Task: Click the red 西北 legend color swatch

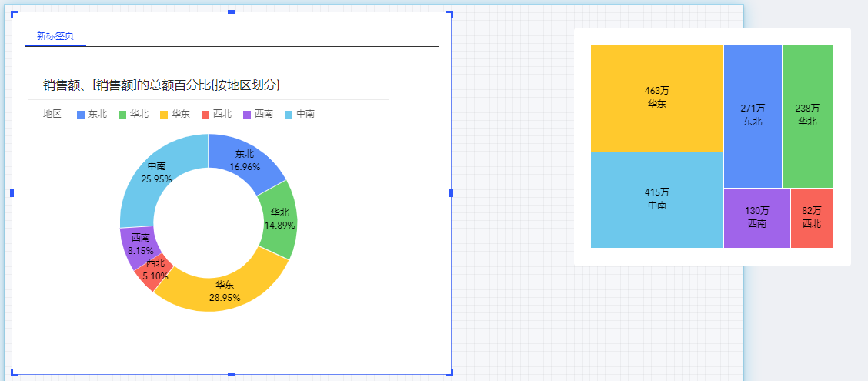Action: pyautogui.click(x=205, y=114)
